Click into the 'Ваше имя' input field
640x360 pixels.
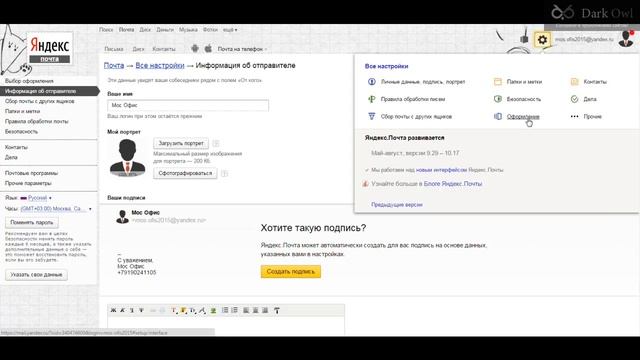click(x=188, y=105)
